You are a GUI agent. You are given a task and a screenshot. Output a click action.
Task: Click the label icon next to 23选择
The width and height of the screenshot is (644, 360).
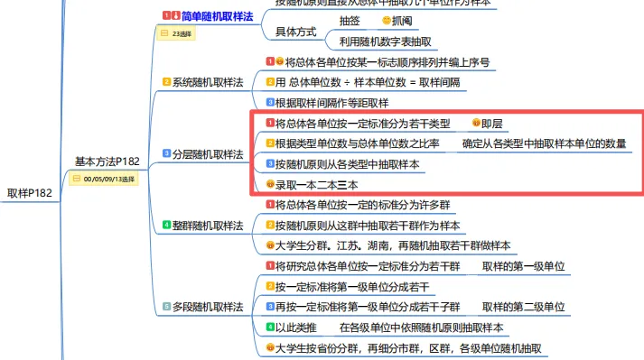click(164, 33)
